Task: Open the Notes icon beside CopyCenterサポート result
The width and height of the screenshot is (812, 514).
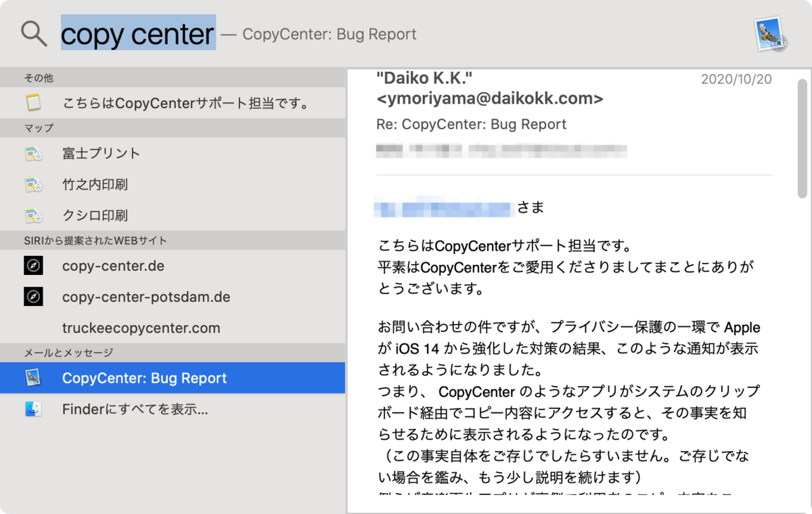Action: [x=33, y=103]
